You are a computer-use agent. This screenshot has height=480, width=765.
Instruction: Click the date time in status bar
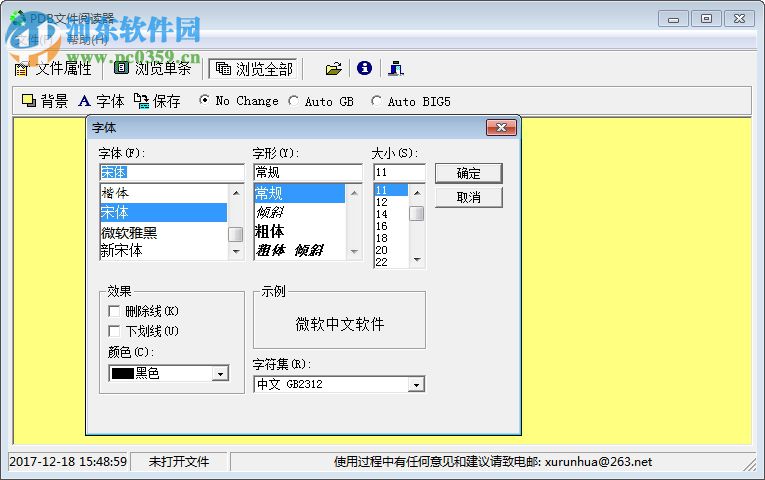(x=68, y=461)
